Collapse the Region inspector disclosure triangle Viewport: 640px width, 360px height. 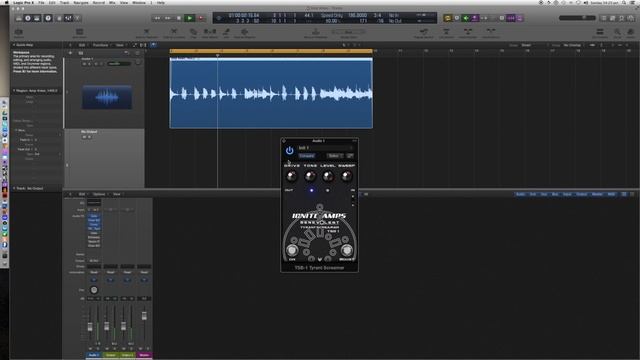coord(14,91)
